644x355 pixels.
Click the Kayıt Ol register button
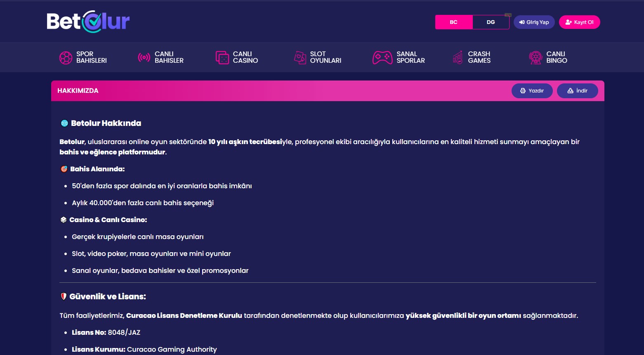[x=580, y=22]
